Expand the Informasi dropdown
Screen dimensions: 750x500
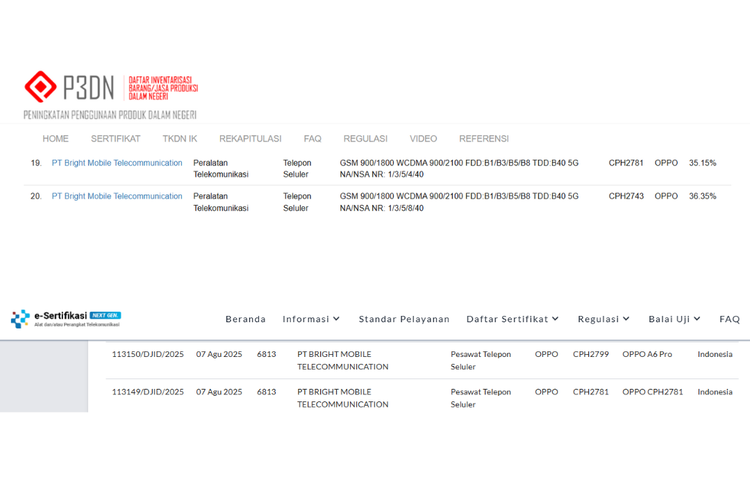311,319
